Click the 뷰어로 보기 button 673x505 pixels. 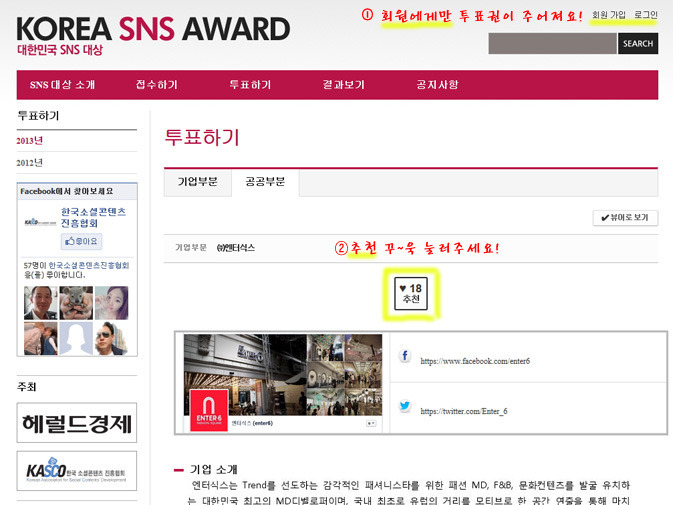coord(625,218)
